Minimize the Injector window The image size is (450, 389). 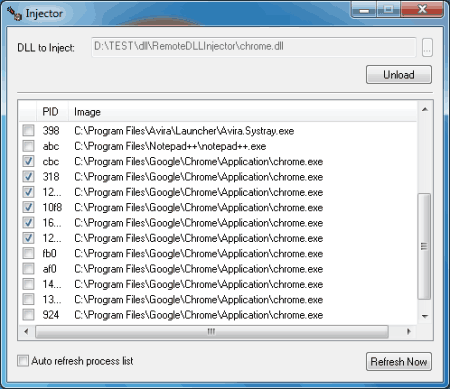coord(364,10)
